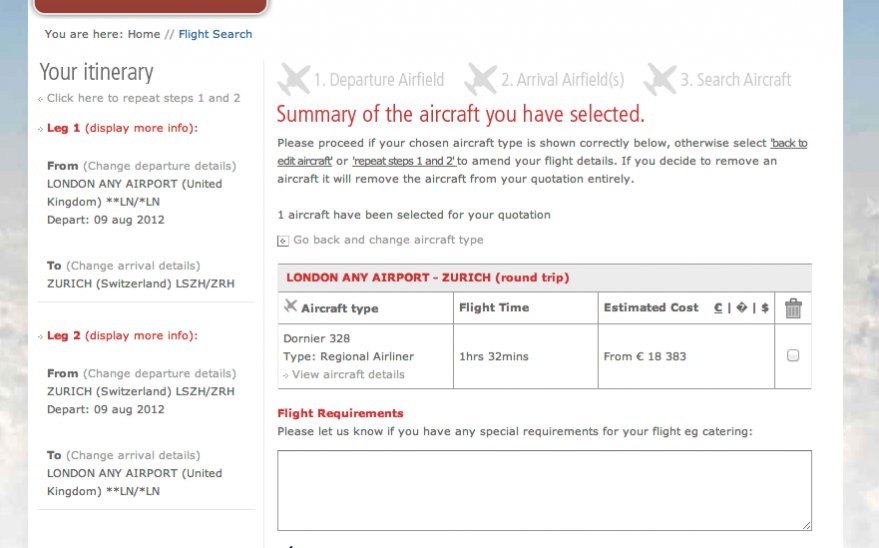The height and width of the screenshot is (548, 879).
Task: Tick the Dornier 328 removal checkbox
Action: (x=793, y=355)
